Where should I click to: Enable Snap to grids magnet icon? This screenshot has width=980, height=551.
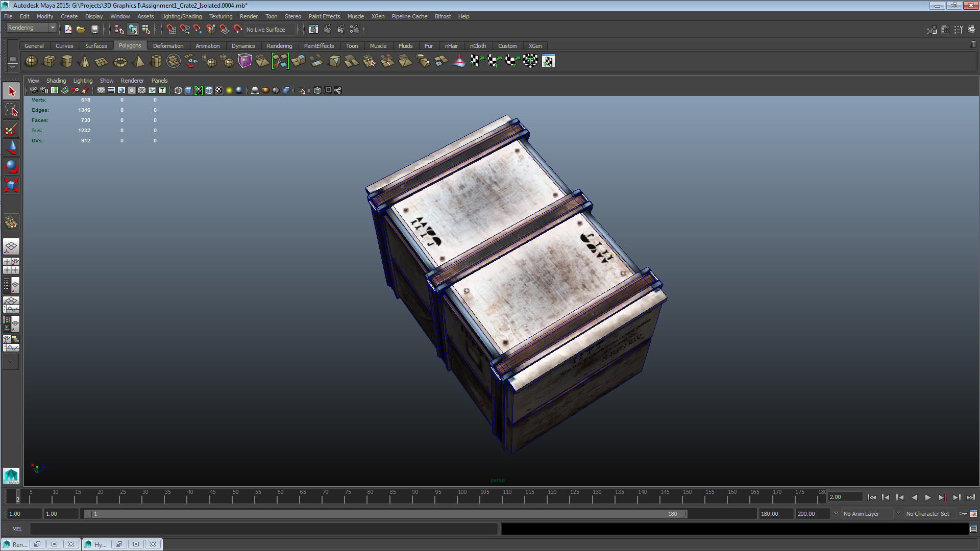171,30
